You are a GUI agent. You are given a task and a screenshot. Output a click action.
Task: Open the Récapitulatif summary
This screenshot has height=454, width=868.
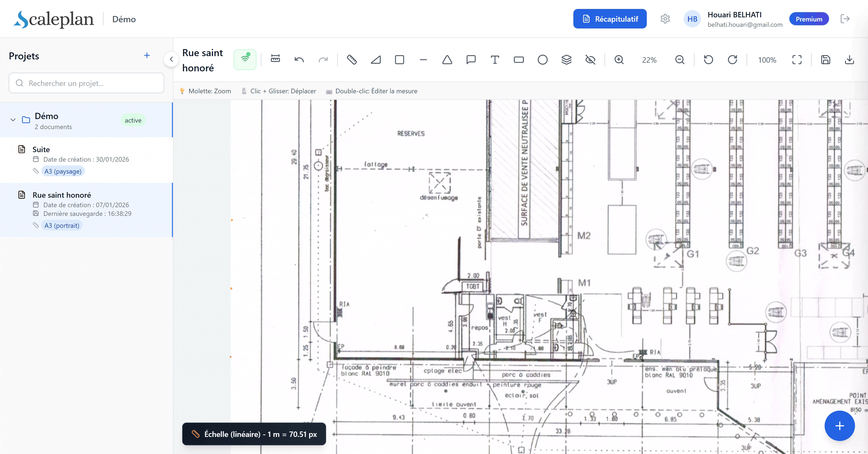click(610, 19)
